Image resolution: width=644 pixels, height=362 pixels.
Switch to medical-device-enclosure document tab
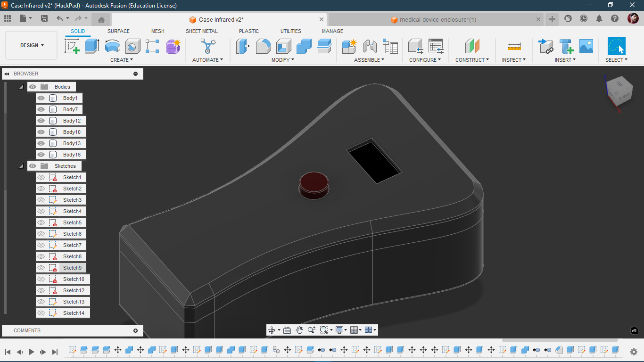click(x=438, y=20)
